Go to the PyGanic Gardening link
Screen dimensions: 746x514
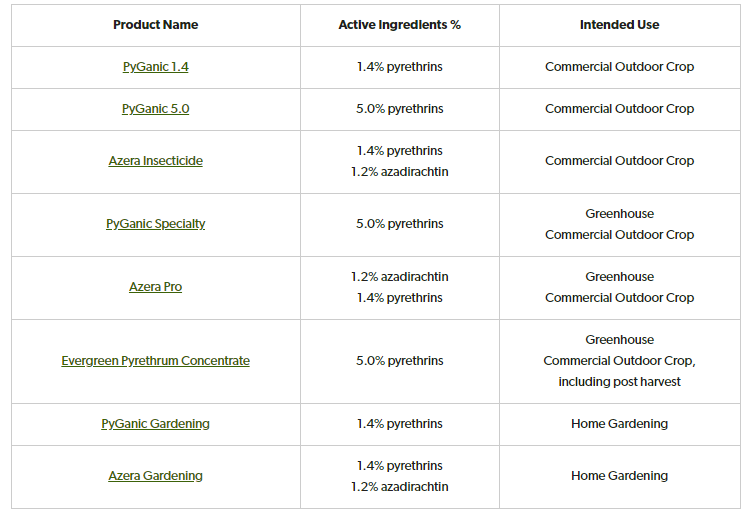pos(155,424)
